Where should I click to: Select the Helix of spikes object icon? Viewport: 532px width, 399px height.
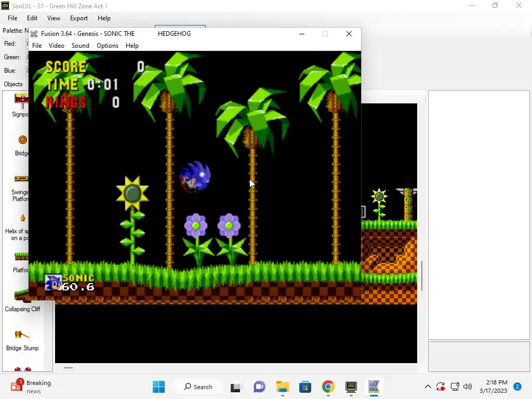[23, 218]
